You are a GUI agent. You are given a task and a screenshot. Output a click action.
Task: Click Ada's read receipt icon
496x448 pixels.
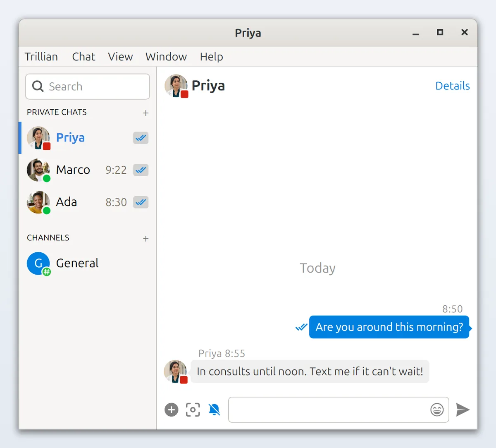141,202
